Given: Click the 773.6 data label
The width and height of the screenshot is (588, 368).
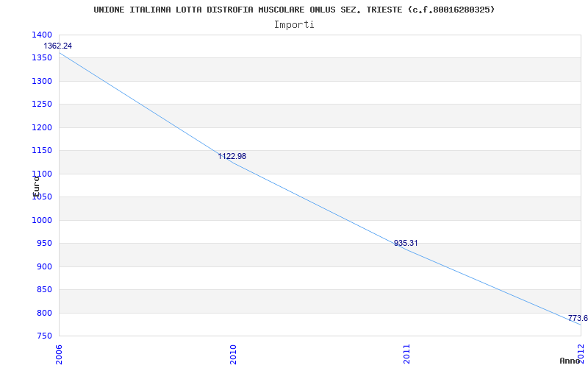Looking at the screenshot, I should (x=578, y=319).
